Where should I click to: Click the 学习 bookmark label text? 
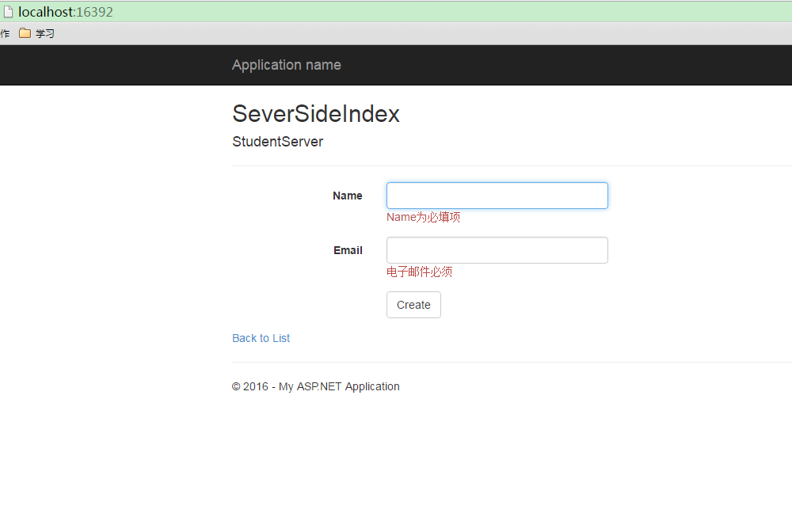(45, 33)
